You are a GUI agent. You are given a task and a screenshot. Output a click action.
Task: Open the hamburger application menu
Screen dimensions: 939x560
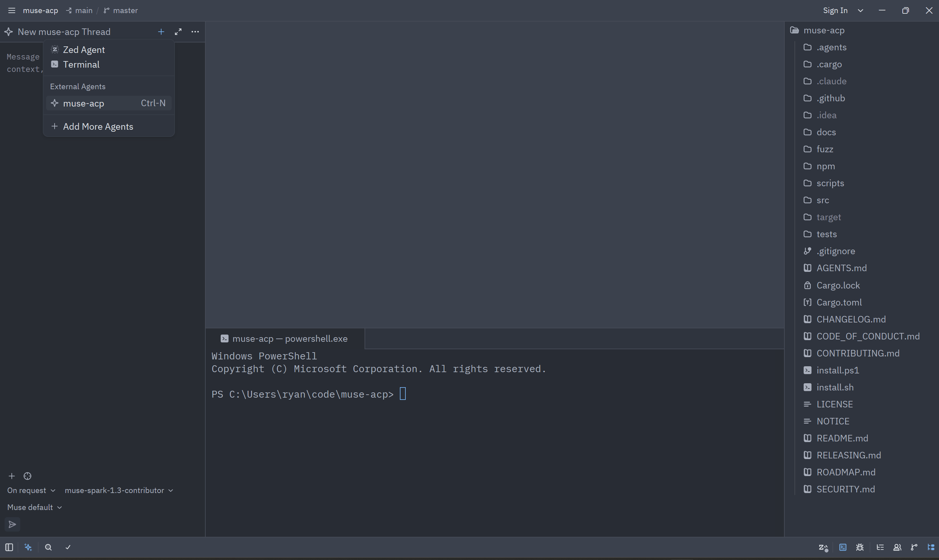pyautogui.click(x=12, y=10)
